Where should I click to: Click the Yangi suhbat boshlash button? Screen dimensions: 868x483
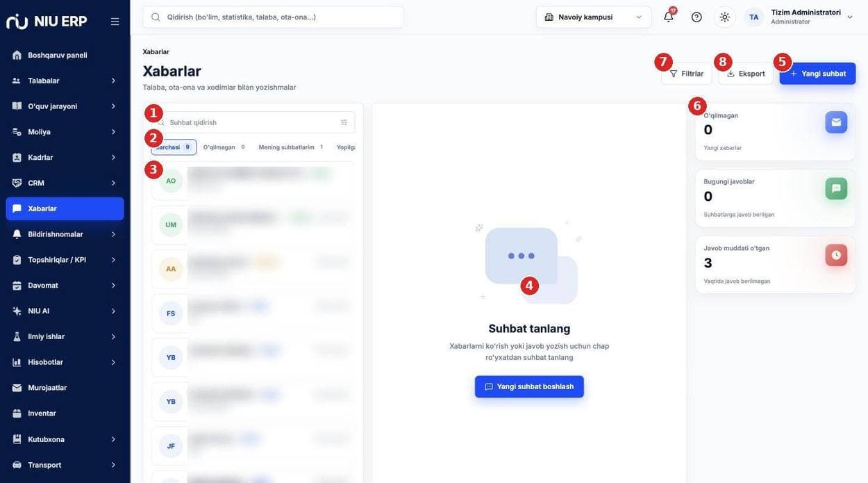tap(529, 386)
